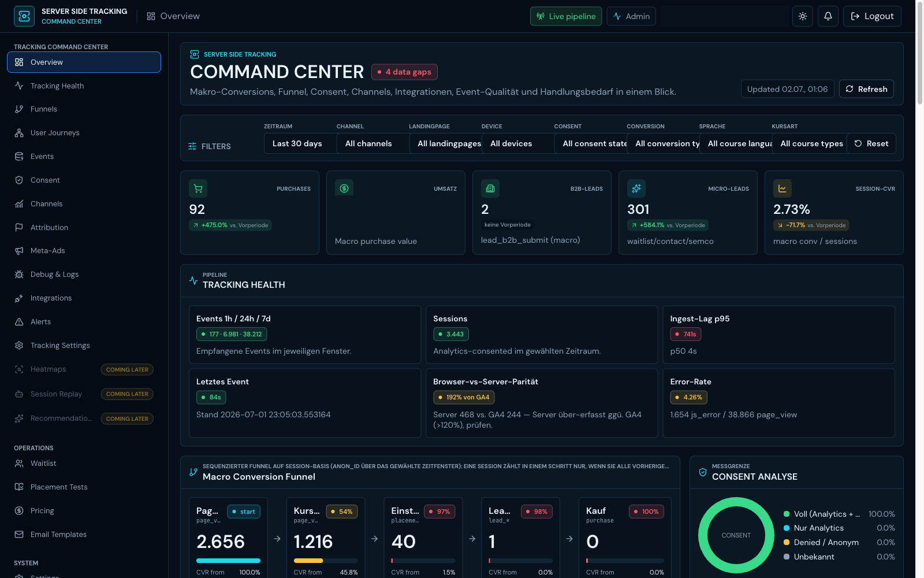The image size is (924, 578).
Task: Open Tracking Health in the sidebar
Action: pos(84,86)
